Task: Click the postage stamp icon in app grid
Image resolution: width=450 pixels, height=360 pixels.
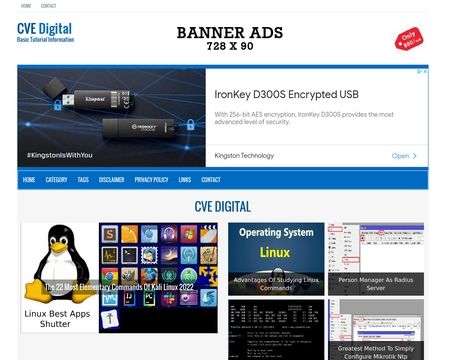Action: coord(149,255)
